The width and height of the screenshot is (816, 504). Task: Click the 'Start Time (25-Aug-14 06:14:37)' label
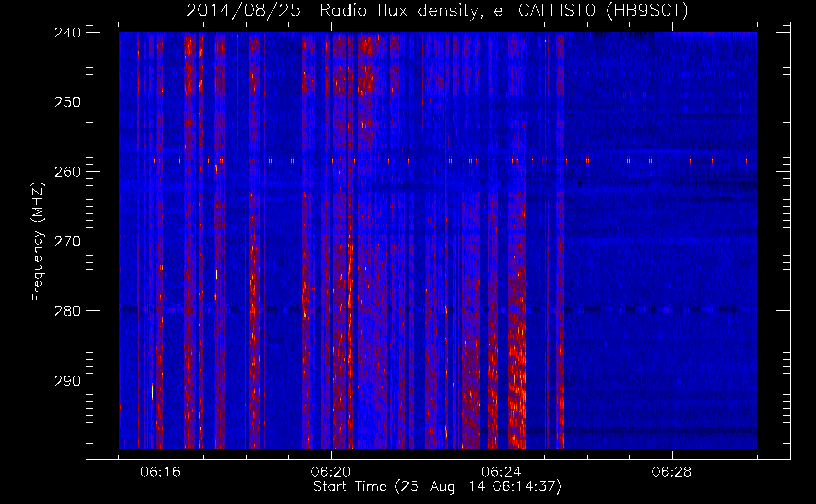tap(437, 487)
